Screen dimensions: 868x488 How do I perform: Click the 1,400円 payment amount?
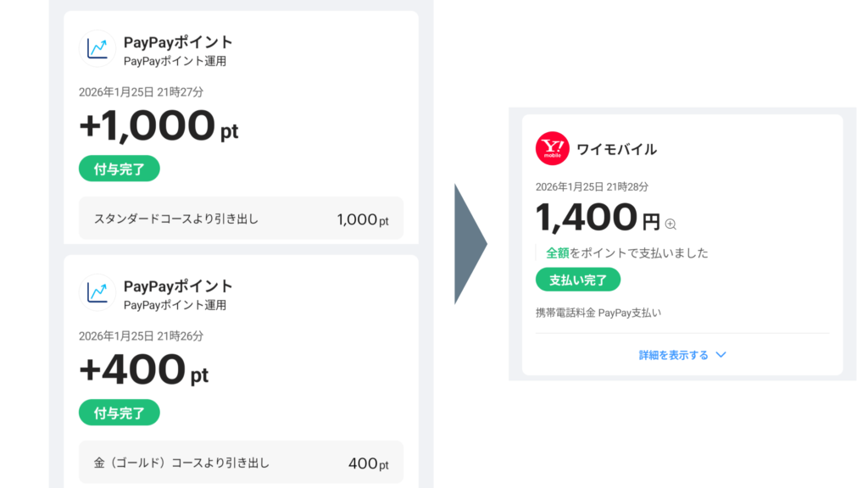(x=597, y=219)
